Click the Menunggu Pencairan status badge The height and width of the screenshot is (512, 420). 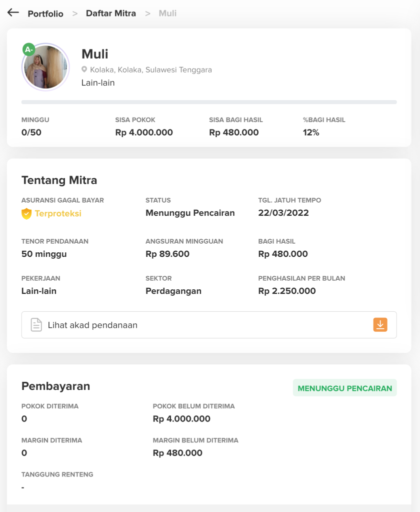click(344, 388)
